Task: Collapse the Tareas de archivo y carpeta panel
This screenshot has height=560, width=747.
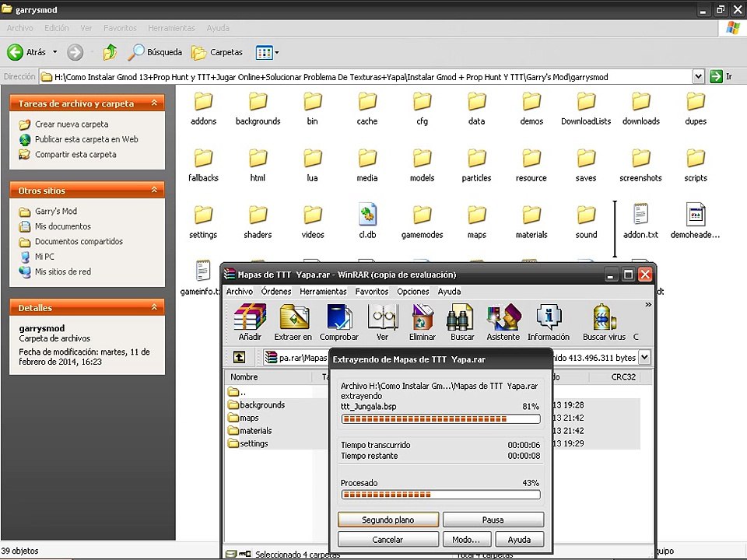Action: click(154, 103)
